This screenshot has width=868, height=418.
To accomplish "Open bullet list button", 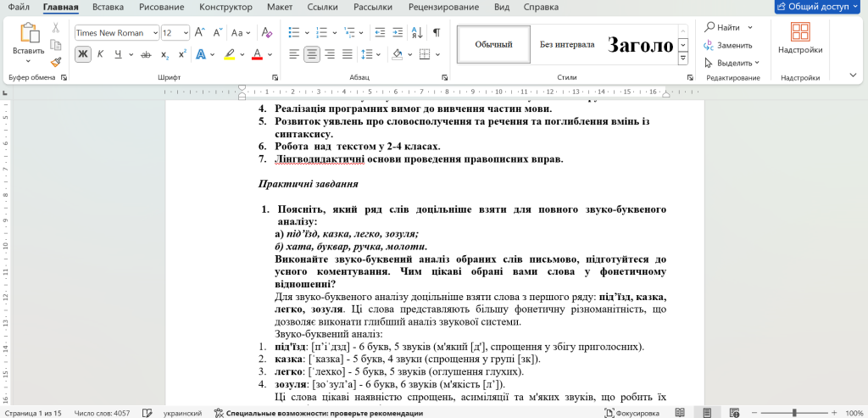I will coord(294,33).
